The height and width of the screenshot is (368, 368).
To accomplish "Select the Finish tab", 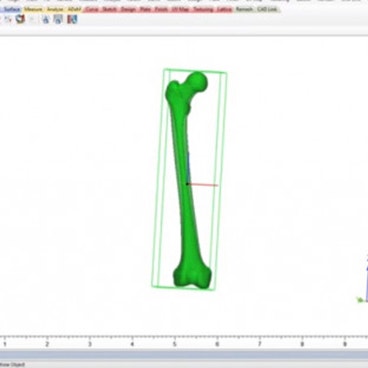I will click(x=161, y=10).
